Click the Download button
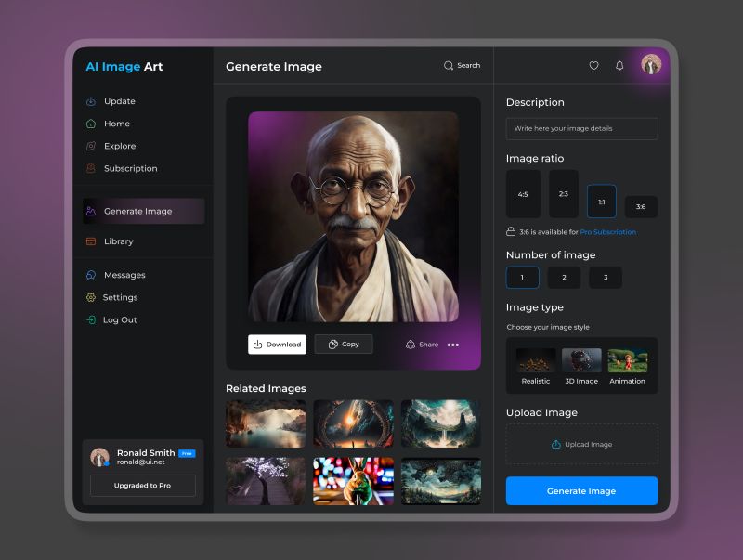 (x=277, y=345)
